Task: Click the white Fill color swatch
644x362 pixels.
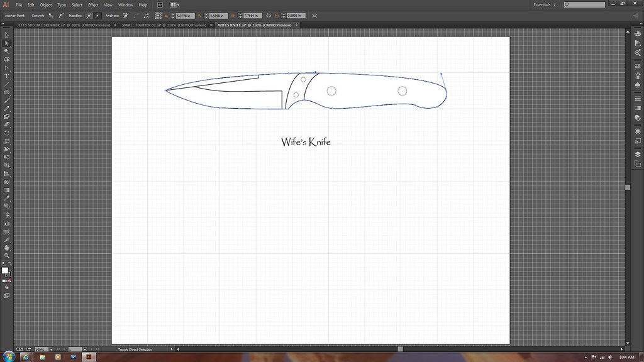Action: (x=5, y=270)
